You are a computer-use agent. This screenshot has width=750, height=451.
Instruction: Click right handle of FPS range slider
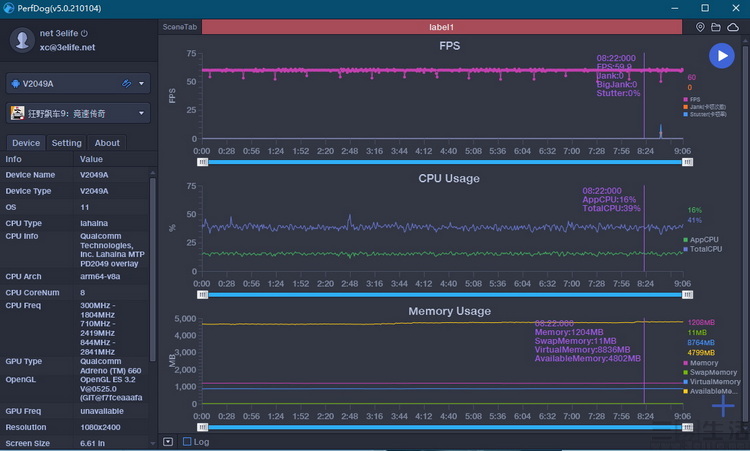tap(687, 162)
